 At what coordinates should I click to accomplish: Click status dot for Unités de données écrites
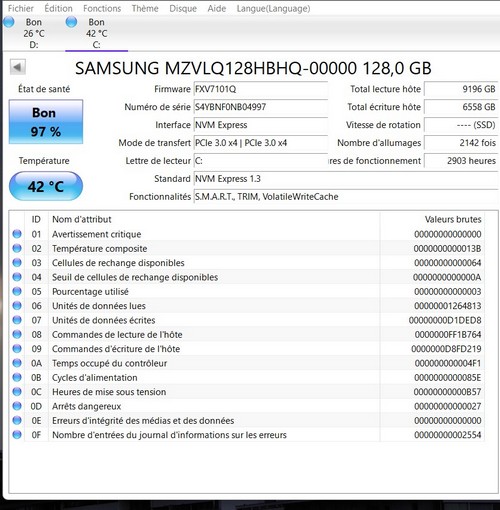[17, 320]
